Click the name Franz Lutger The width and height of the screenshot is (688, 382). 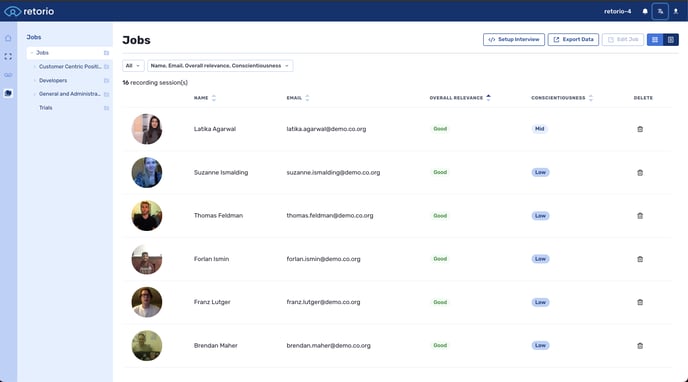coord(212,302)
